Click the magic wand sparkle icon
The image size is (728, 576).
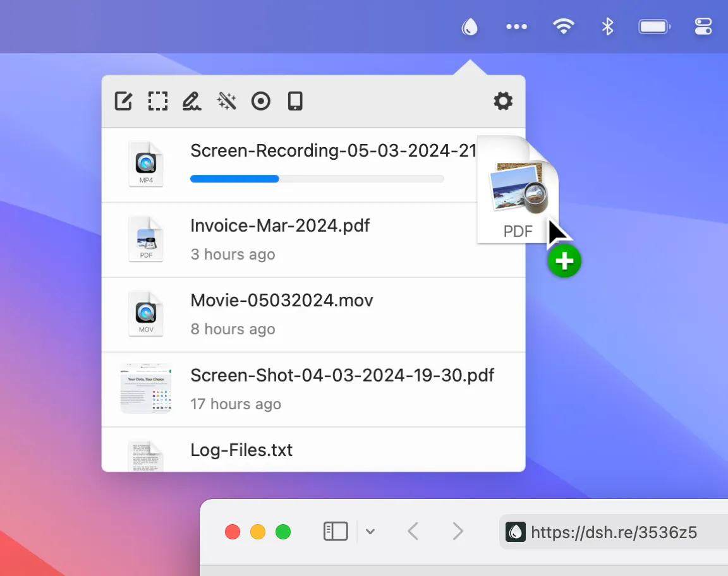click(226, 101)
